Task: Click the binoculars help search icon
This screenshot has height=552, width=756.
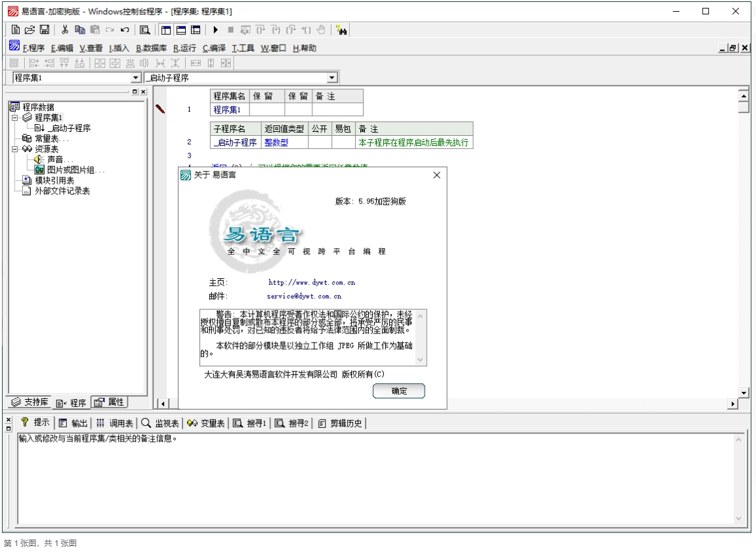Action: point(341,30)
